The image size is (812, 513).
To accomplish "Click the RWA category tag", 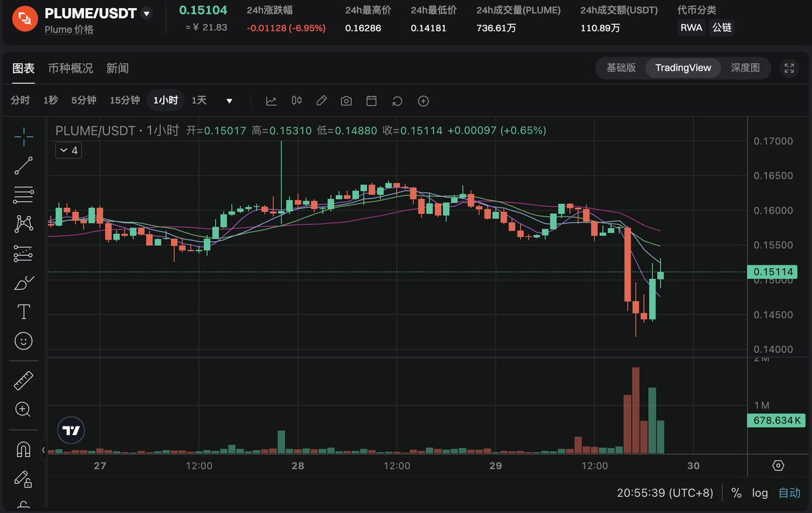I will point(691,28).
